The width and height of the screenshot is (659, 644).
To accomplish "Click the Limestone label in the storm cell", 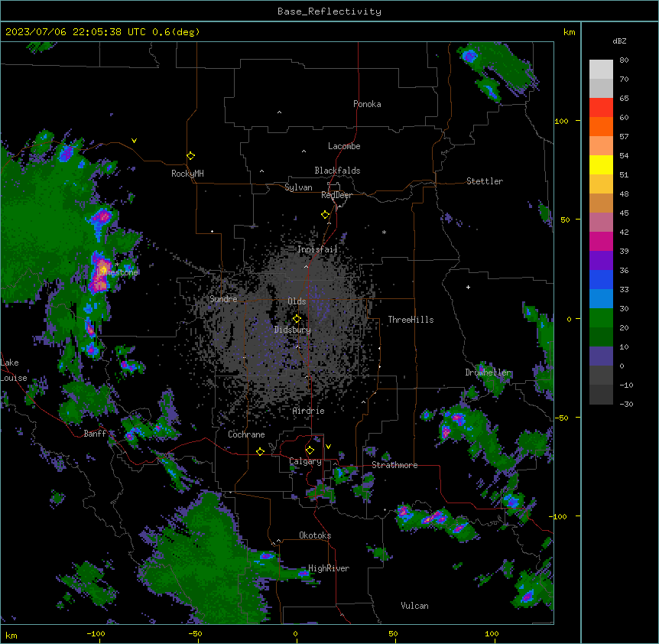I will (x=117, y=272).
